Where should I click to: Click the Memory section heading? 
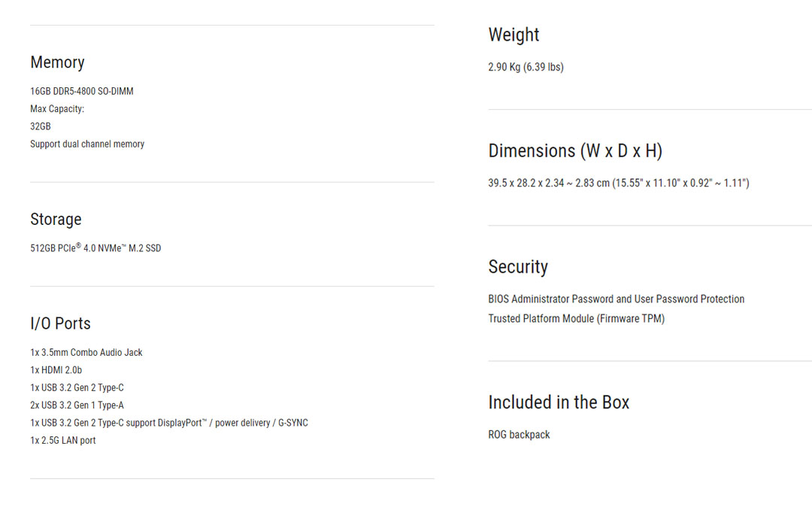click(x=57, y=63)
